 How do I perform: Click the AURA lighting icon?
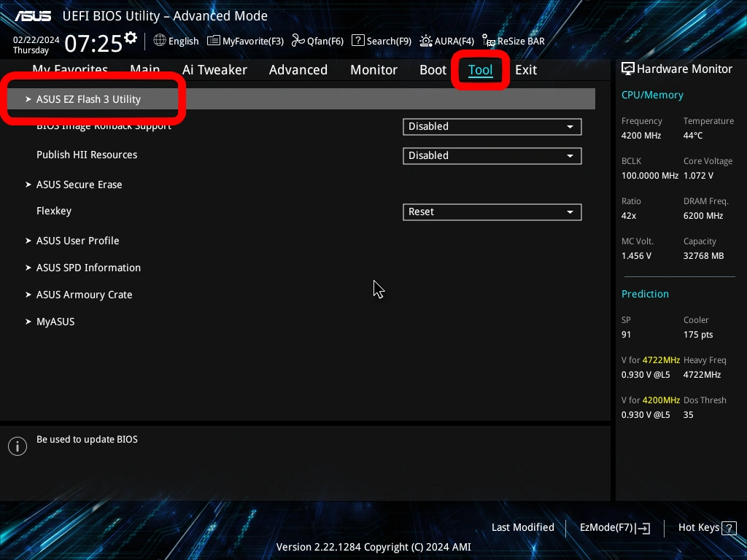(426, 41)
